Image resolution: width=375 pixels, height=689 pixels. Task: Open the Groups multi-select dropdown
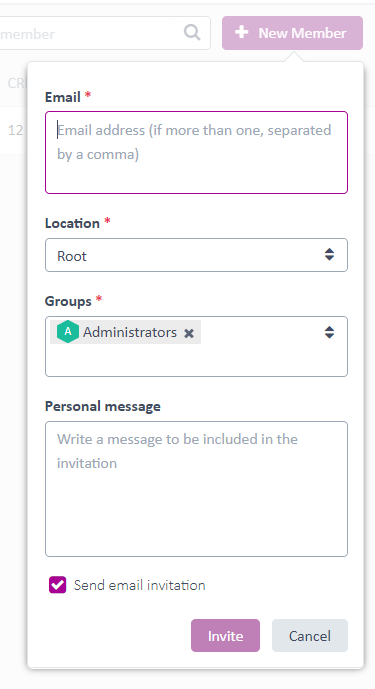coord(196,346)
